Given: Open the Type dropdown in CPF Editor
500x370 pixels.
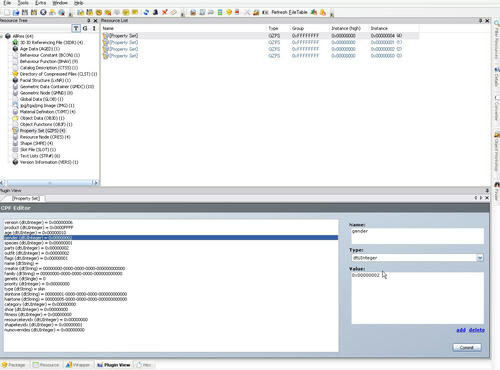Looking at the screenshot, I should 480,258.
